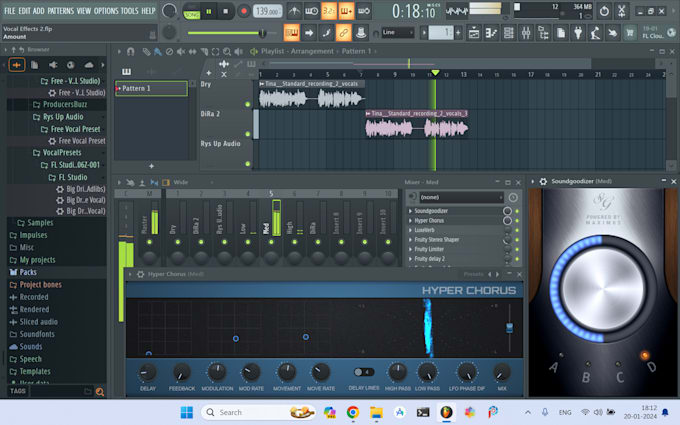This screenshot has height=425, width=680.
Task: Toggle the link chain icon in toolbar
Action: point(343,33)
